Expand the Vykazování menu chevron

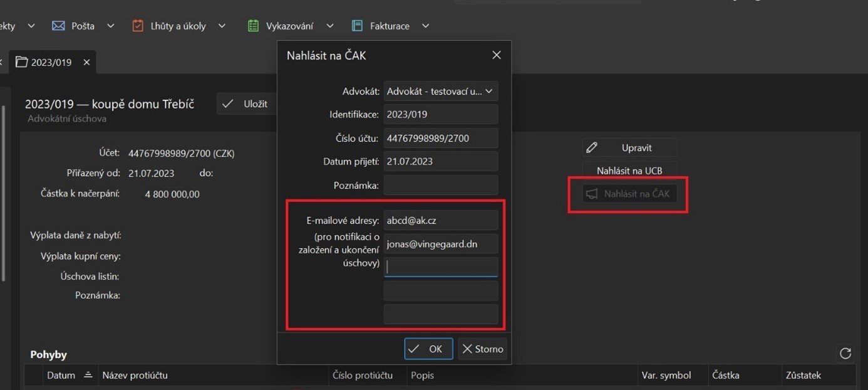click(x=329, y=26)
